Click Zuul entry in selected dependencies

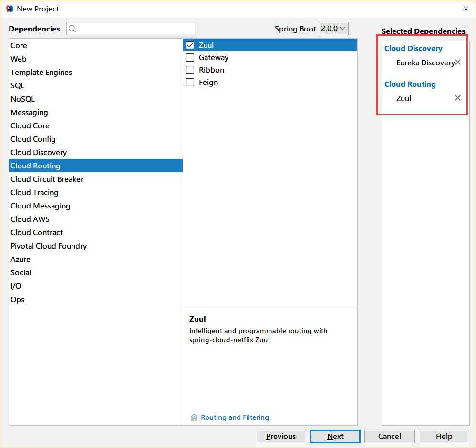pyautogui.click(x=404, y=98)
